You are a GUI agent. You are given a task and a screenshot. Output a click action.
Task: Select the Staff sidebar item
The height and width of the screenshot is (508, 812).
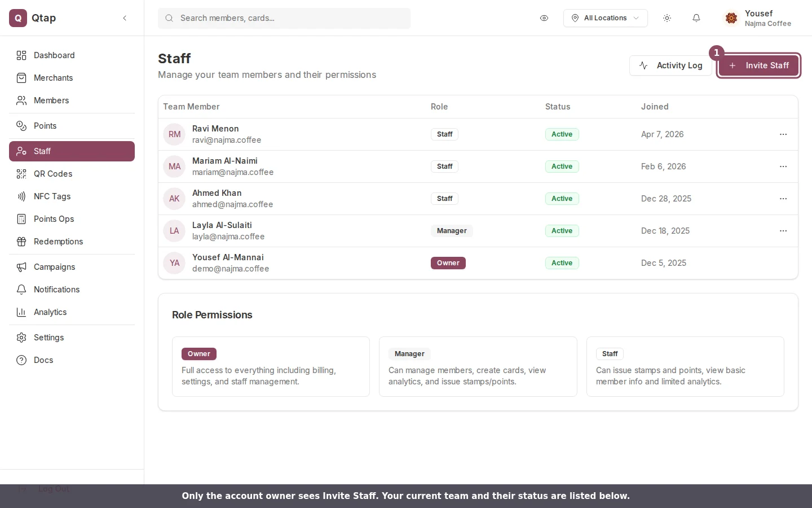(x=72, y=151)
